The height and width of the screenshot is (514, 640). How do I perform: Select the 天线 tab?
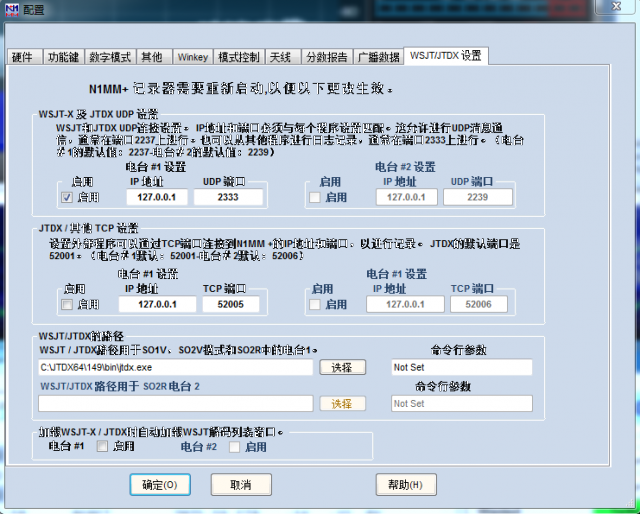tap(283, 57)
